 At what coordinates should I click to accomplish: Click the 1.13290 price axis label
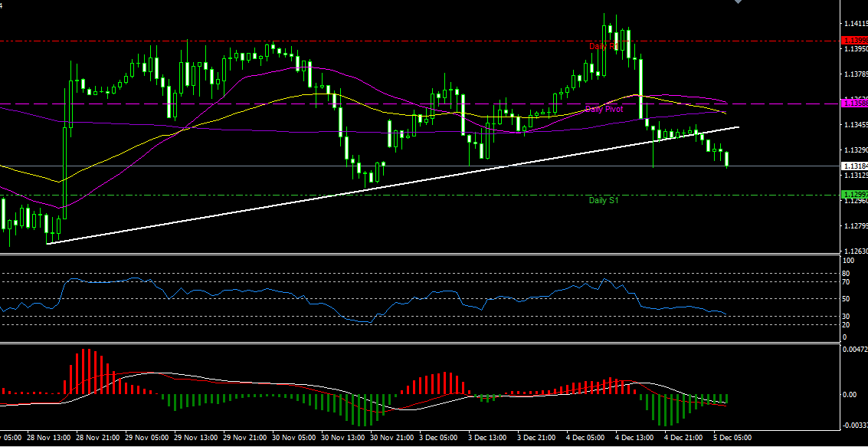(855, 150)
